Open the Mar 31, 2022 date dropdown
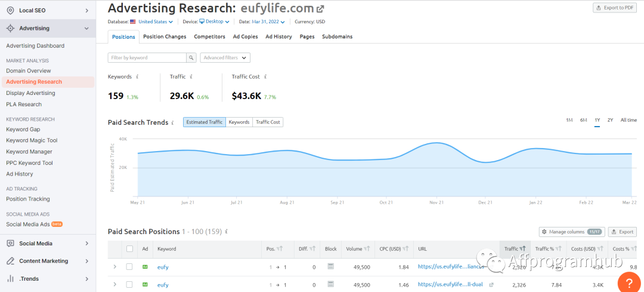Screen dimensions: 644x292 (x=268, y=22)
